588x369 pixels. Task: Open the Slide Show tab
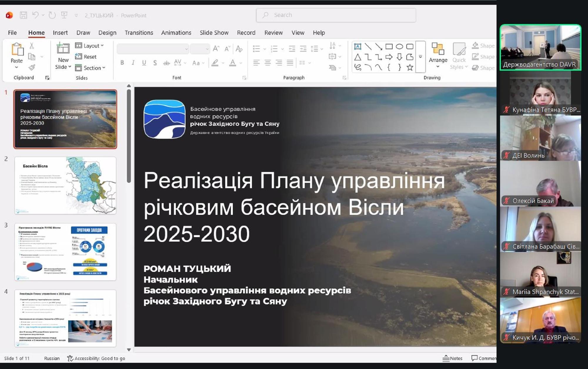click(x=214, y=33)
